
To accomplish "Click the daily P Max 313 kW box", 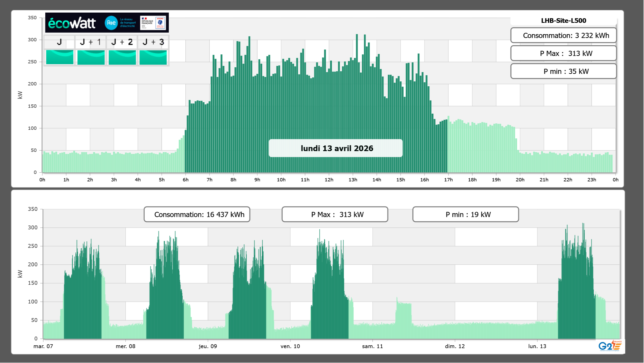I will point(563,53).
